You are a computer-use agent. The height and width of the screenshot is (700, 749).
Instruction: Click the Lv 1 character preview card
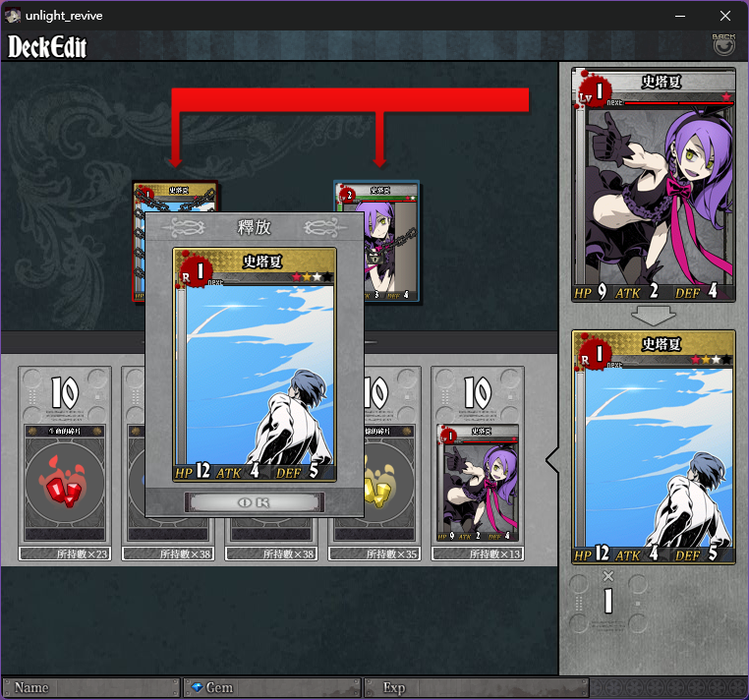click(654, 185)
